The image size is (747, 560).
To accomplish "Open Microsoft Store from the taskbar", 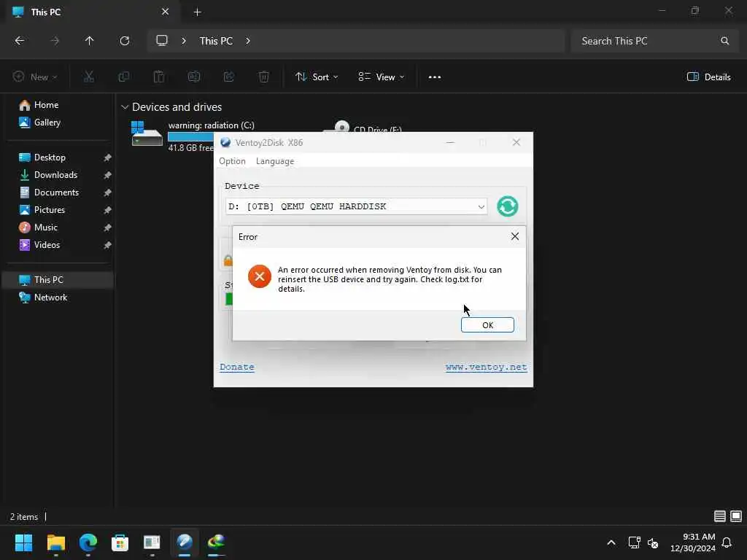I will tap(120, 542).
